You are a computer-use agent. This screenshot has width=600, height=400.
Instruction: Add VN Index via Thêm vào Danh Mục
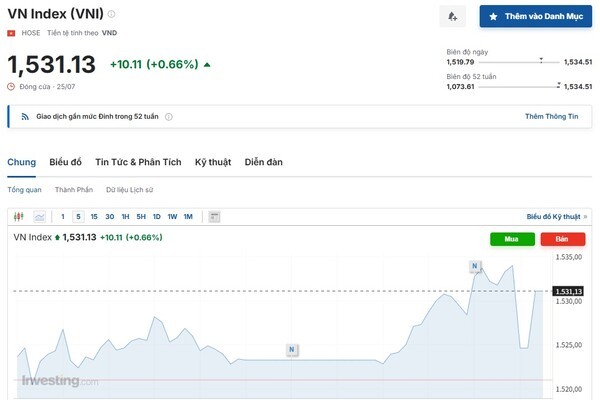pos(536,16)
